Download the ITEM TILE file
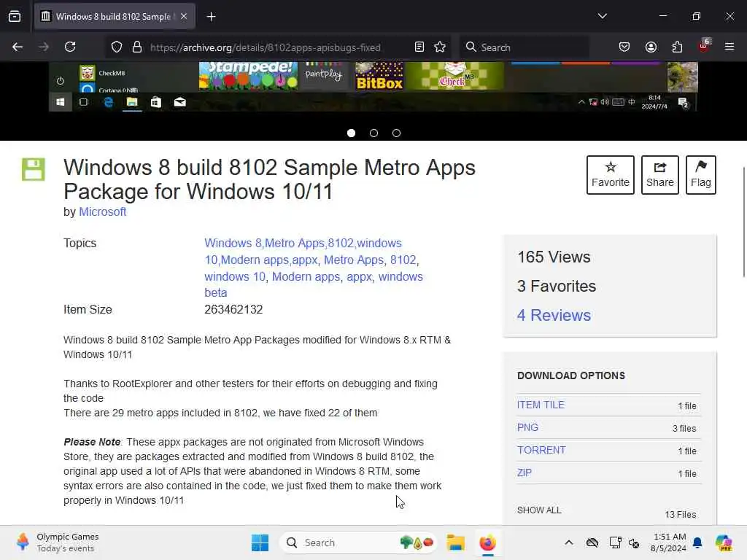 point(541,405)
